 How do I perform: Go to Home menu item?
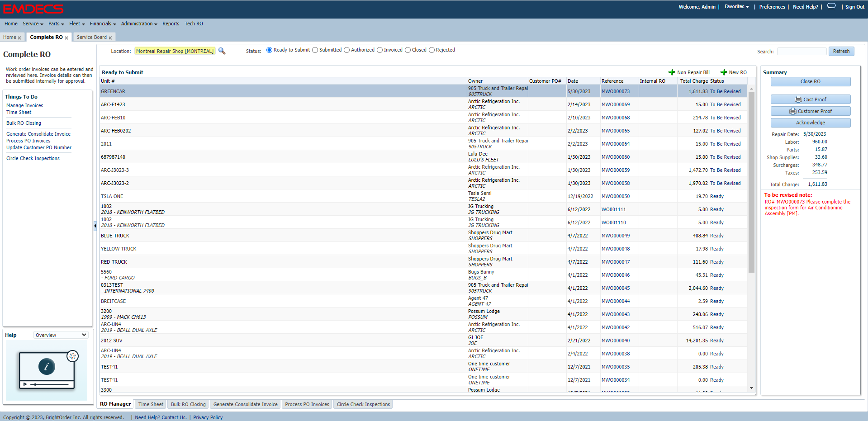coord(11,24)
